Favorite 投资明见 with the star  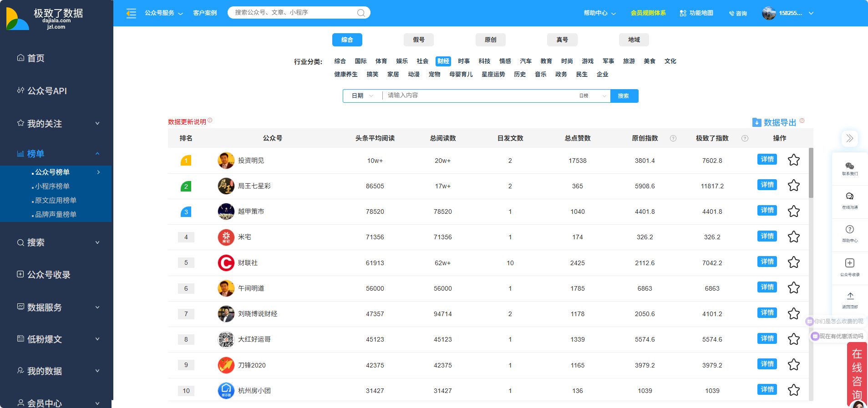pos(793,160)
